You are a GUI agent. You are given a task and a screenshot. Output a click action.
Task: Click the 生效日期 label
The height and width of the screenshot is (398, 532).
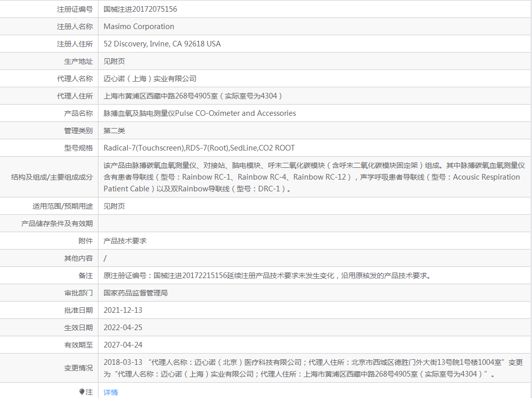coord(79,328)
